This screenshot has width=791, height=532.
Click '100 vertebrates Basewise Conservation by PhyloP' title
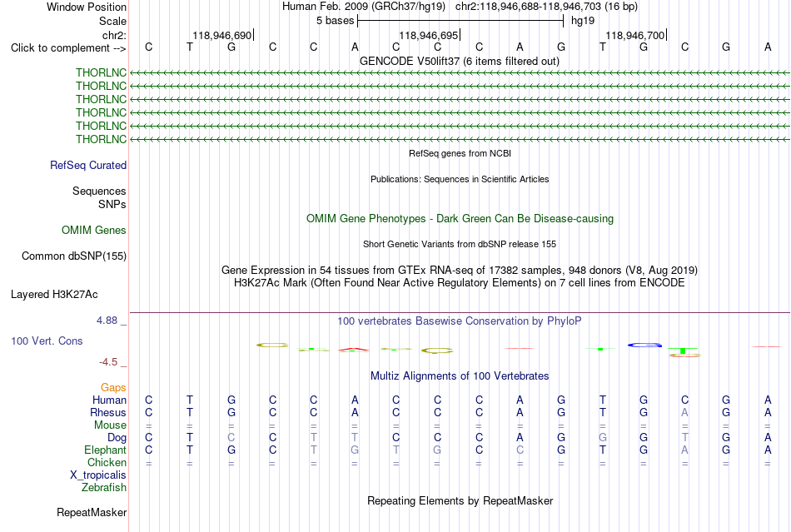click(x=460, y=321)
